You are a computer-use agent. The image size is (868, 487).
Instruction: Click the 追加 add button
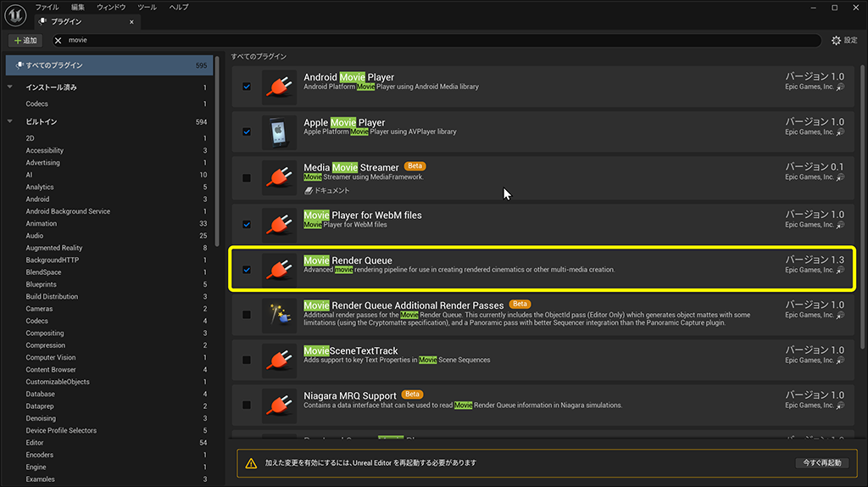click(25, 41)
